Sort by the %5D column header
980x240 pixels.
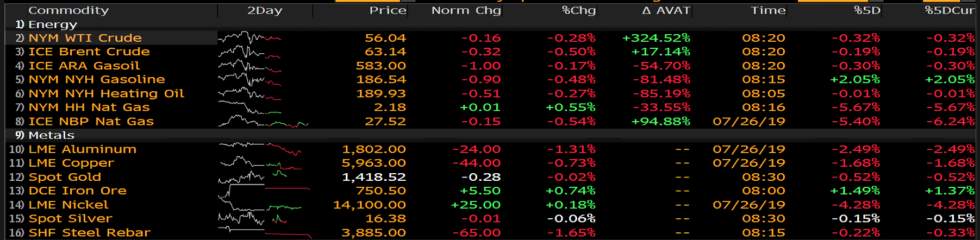[867, 10]
